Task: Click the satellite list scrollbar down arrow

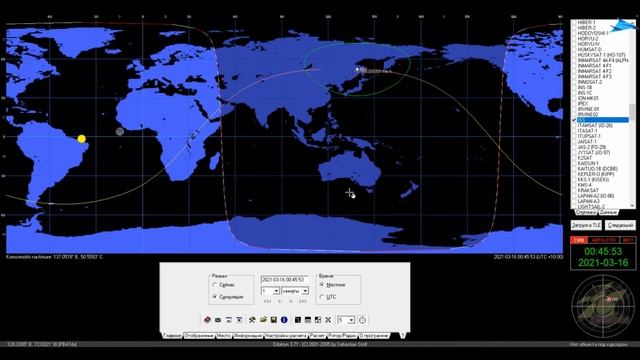Action: point(632,206)
